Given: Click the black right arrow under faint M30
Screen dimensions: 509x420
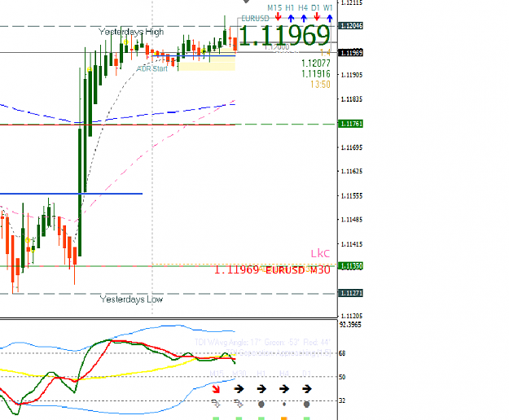Looking at the screenshot, I should [239, 388].
